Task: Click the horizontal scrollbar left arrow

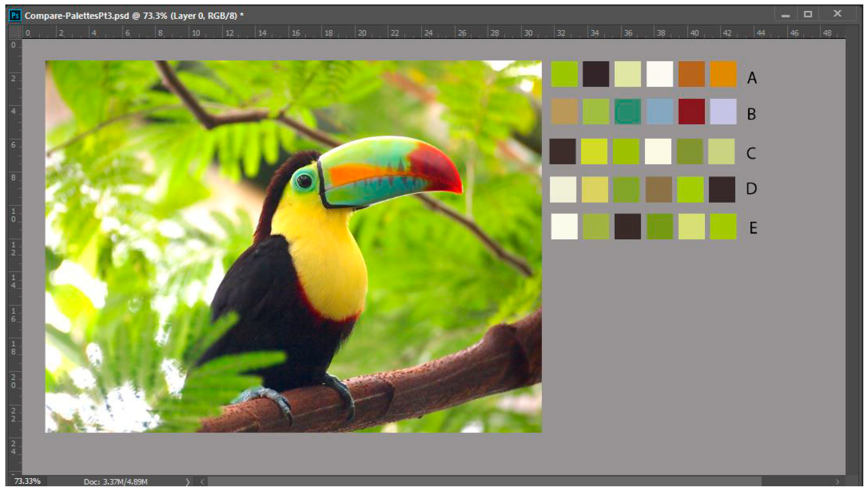Action: pyautogui.click(x=202, y=482)
